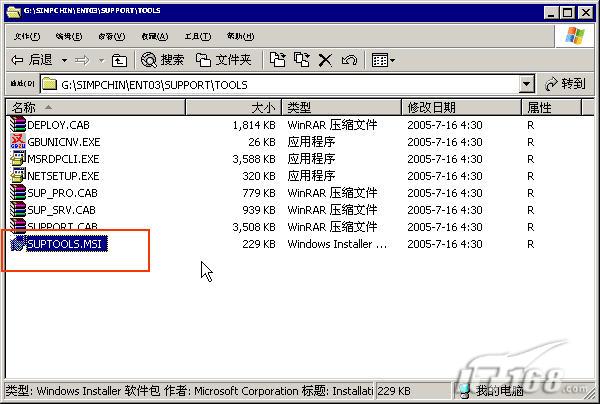
Task: Open the Back history dropdown arrow
Action: 62,60
